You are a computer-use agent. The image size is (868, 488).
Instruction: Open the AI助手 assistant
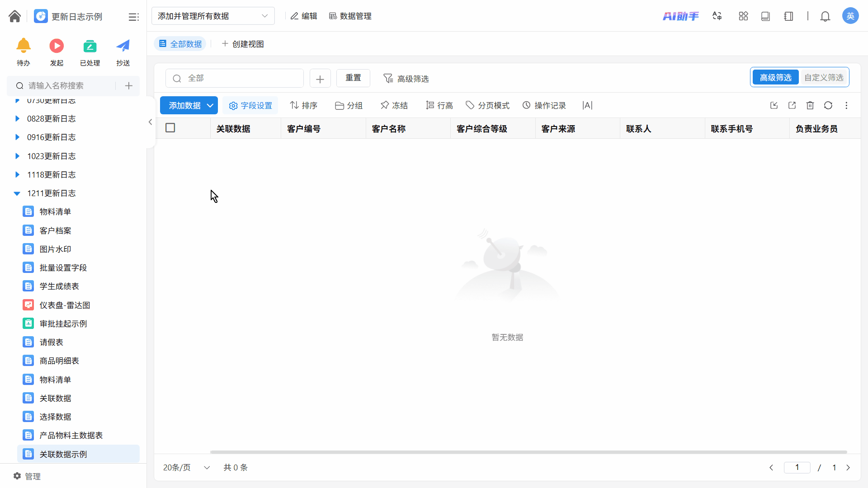point(680,16)
